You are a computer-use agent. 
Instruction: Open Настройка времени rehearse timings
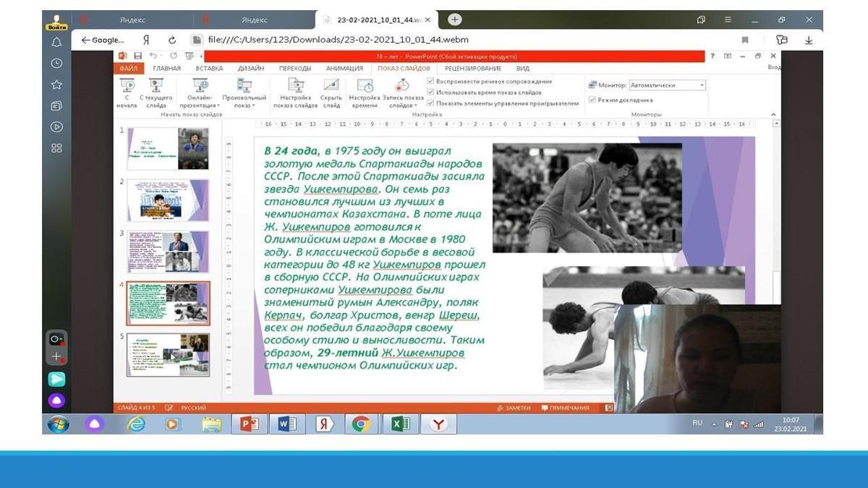365,85
